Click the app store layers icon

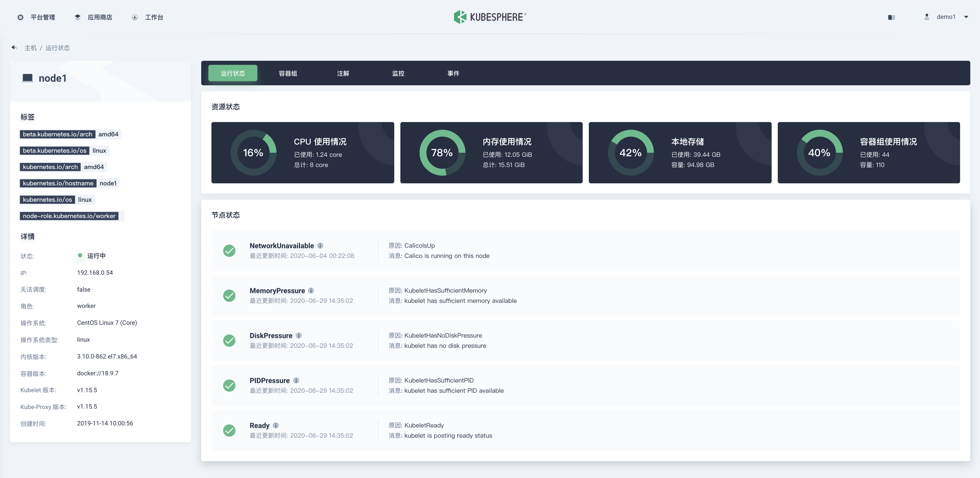(78, 17)
